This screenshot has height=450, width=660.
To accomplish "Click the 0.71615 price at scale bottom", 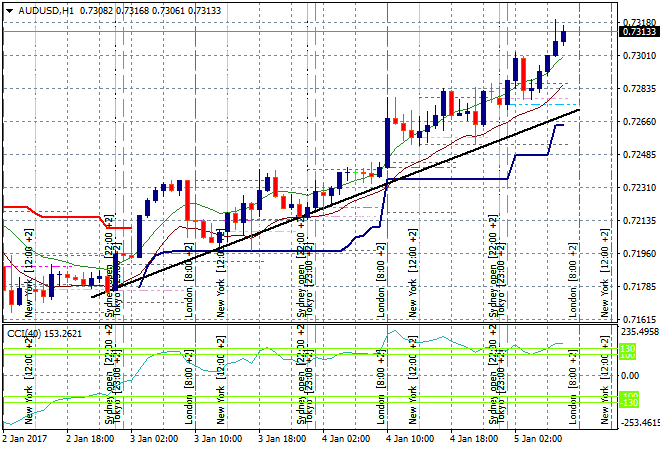I will coord(639,319).
